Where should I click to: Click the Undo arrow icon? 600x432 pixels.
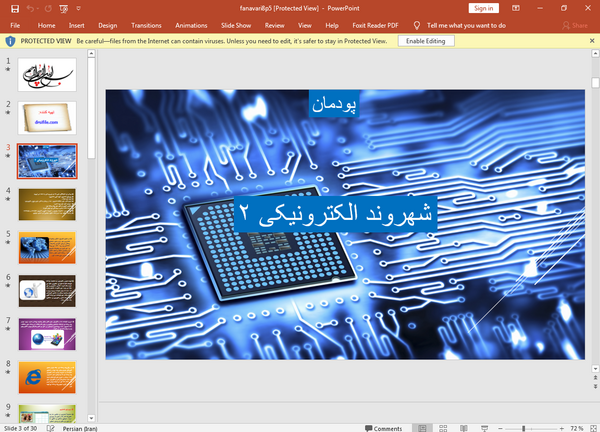point(31,8)
